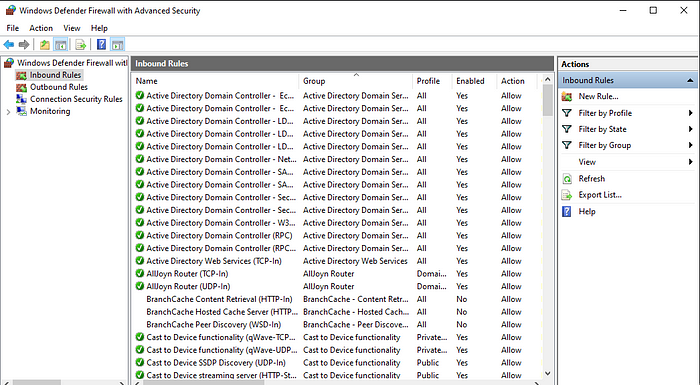Sort rules by Action column header
Screen dimensions: 700x385
pyautogui.click(x=518, y=81)
